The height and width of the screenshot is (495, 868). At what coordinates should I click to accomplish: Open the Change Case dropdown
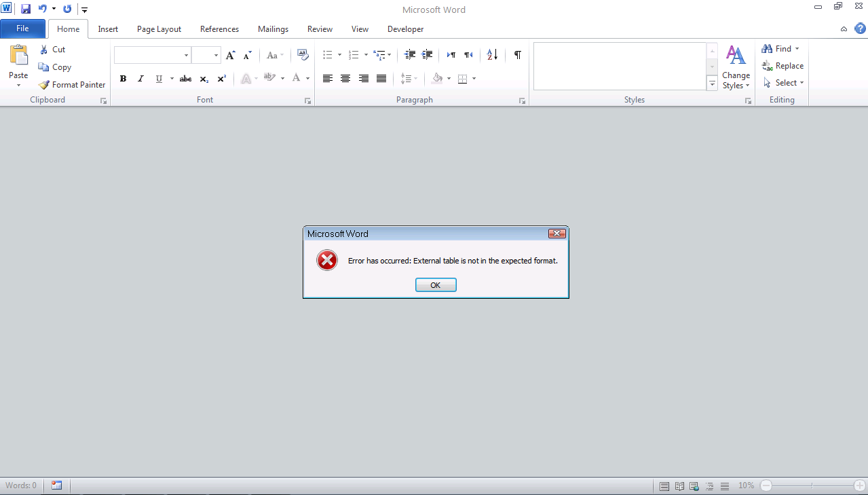(275, 55)
